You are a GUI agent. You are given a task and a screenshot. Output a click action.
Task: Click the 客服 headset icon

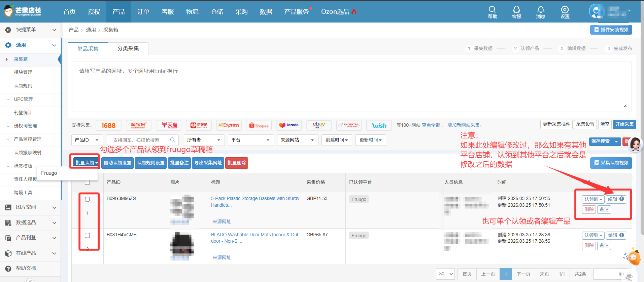tap(516, 12)
